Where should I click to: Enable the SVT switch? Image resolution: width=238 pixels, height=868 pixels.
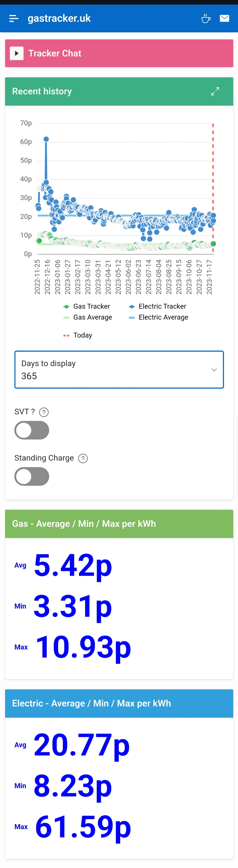(32, 430)
